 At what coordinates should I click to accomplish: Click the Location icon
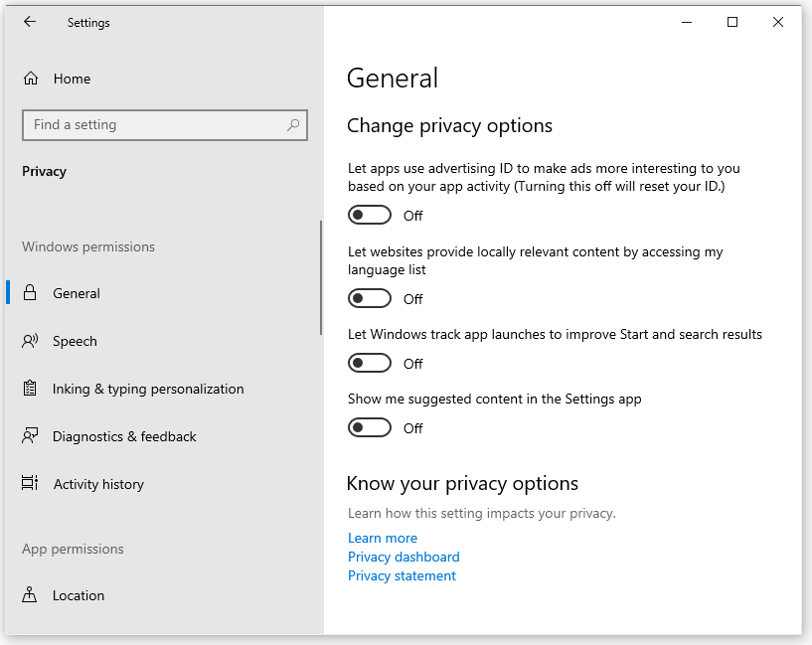pos(30,594)
